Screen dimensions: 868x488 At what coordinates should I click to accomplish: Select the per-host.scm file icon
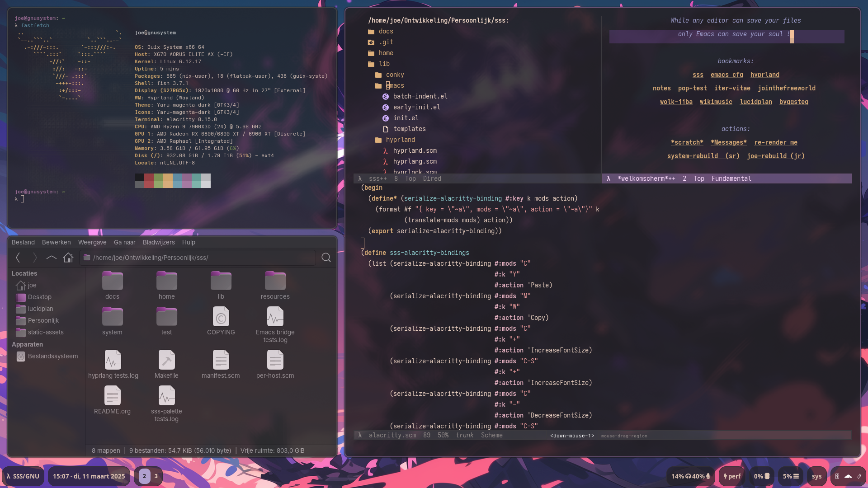[275, 360]
